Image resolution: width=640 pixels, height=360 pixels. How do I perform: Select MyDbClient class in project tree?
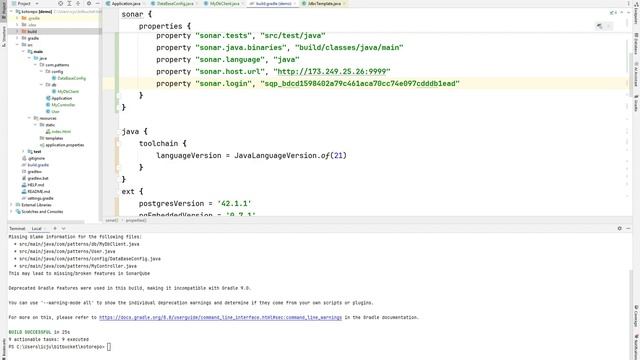click(x=65, y=91)
